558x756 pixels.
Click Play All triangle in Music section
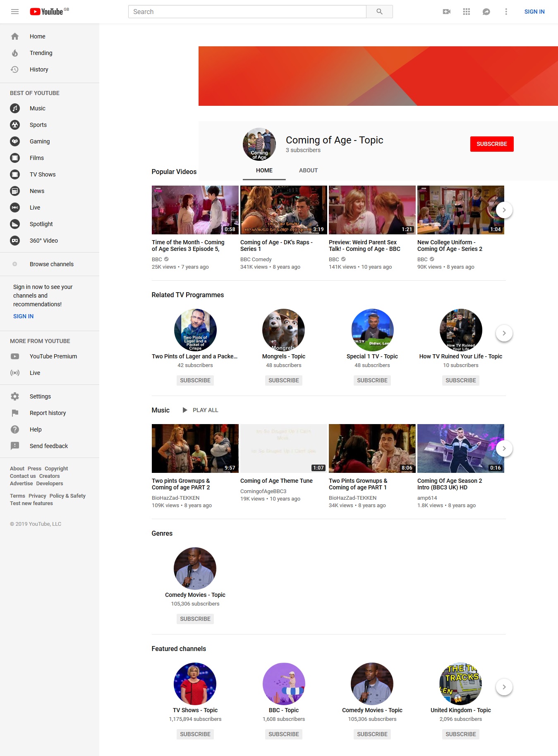pyautogui.click(x=185, y=410)
